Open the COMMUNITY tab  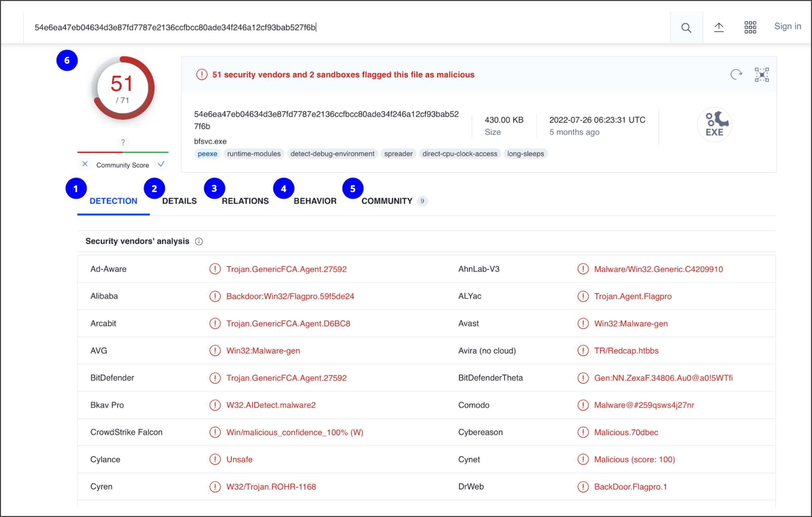coord(387,201)
